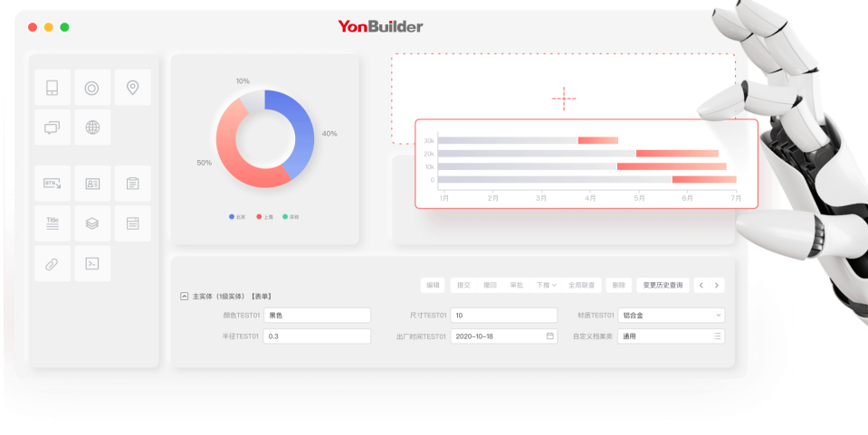Choose the globe component in sidebar

coord(92,128)
